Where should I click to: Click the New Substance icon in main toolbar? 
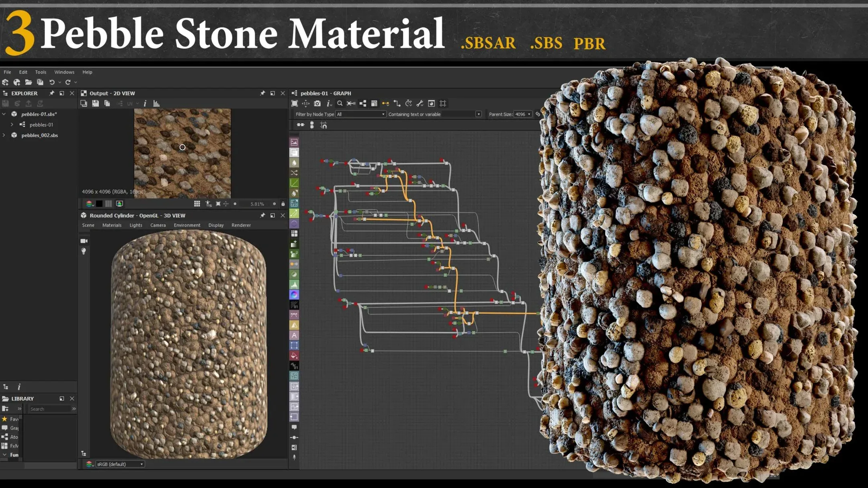(x=5, y=82)
